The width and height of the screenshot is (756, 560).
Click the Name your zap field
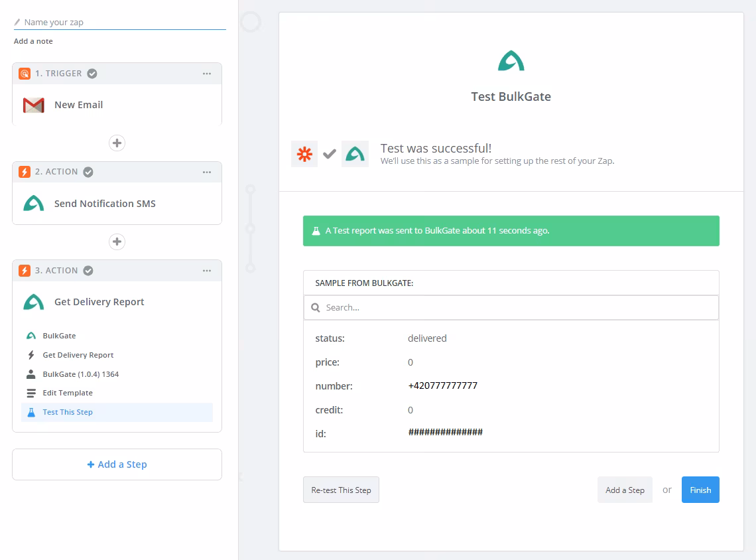click(119, 22)
